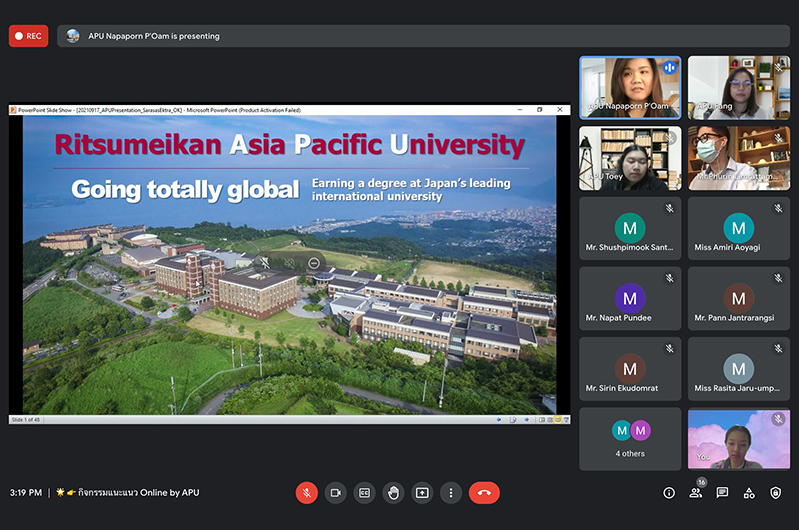Click the pin icon on the presentation overlay
This screenshot has height=530, width=799.
[264, 263]
